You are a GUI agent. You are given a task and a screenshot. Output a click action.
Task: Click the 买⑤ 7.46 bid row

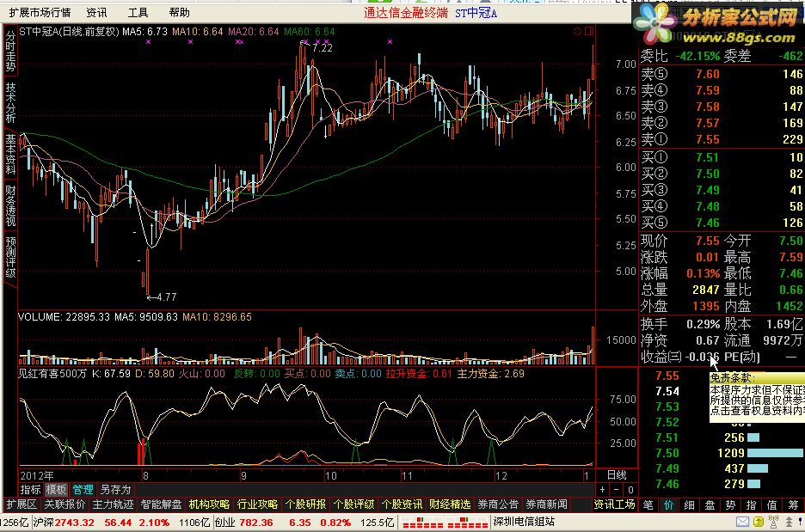click(x=722, y=223)
